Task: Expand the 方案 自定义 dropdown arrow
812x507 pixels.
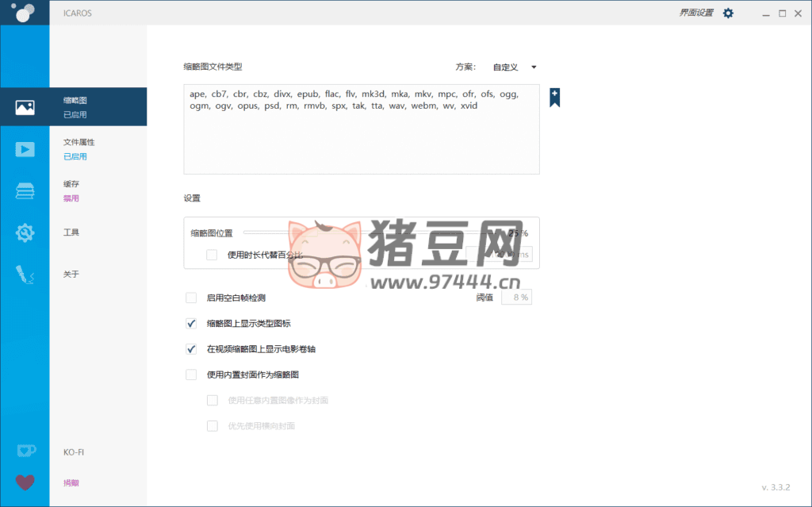Action: click(534, 67)
